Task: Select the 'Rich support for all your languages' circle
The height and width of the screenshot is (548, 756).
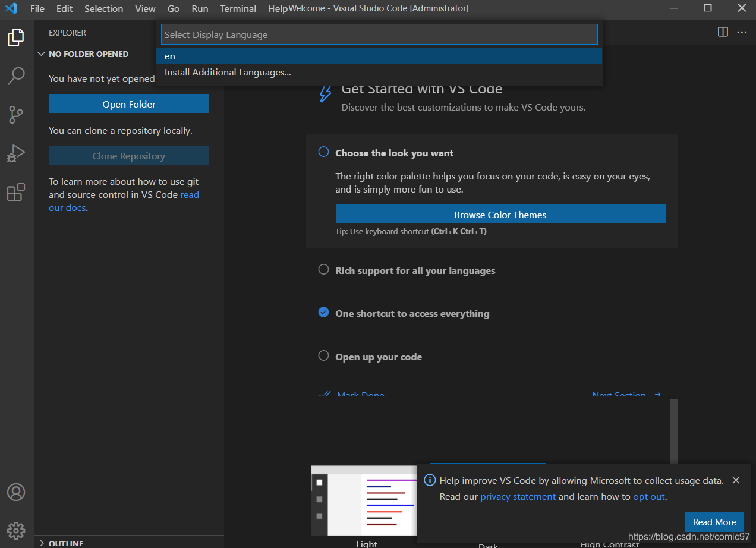Action: 323,270
